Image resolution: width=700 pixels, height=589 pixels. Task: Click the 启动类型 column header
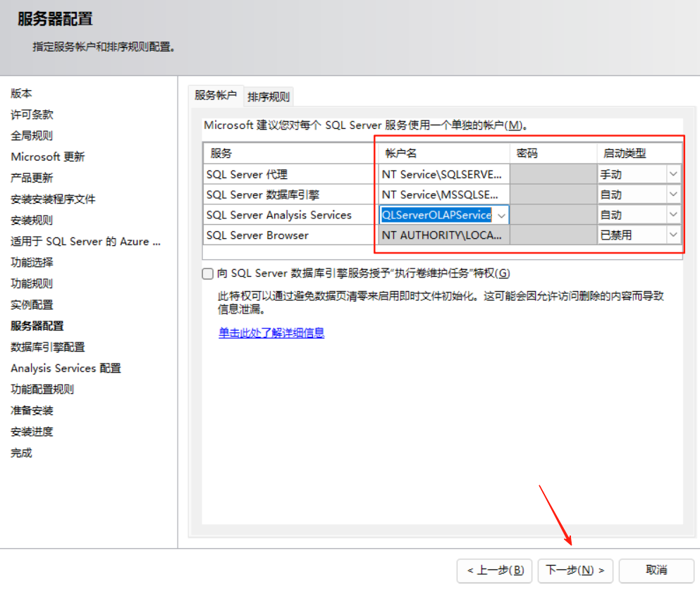coord(639,154)
